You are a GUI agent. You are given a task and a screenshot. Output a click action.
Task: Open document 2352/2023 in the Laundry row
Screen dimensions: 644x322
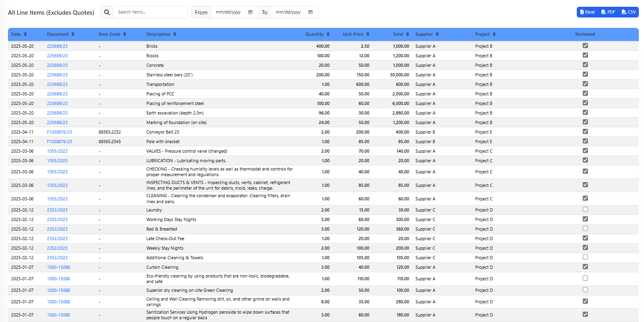[x=57, y=210]
